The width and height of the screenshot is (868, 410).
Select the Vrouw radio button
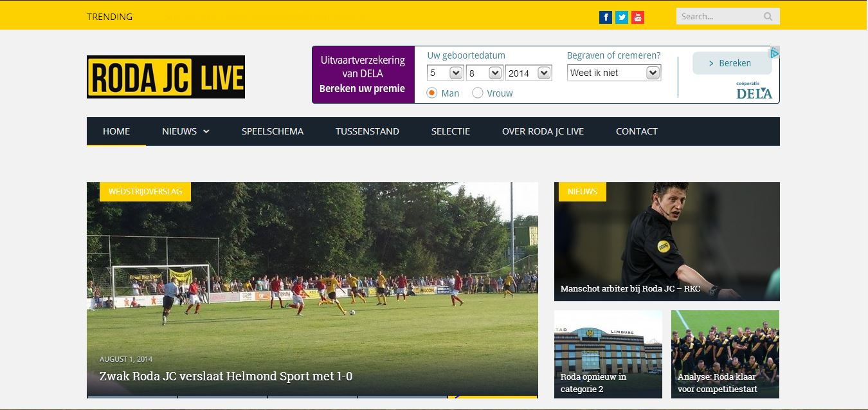(478, 93)
